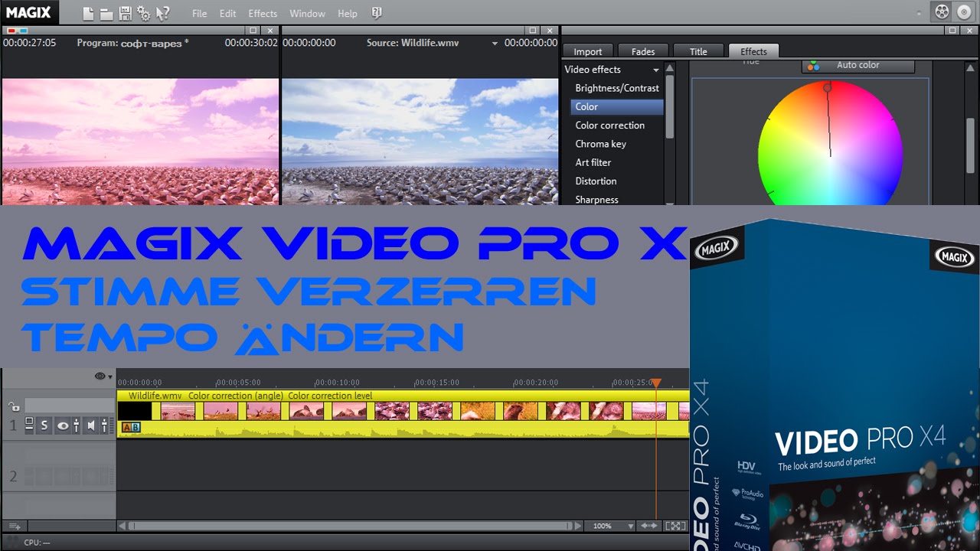Image resolution: width=980 pixels, height=551 pixels.
Task: Click the Auto color three-dot icon
Action: pyautogui.click(x=813, y=66)
